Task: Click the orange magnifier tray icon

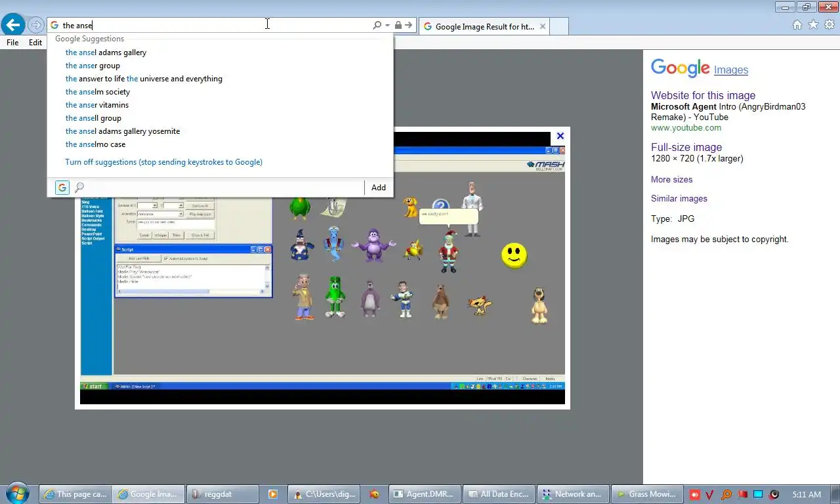Action: coord(726,494)
